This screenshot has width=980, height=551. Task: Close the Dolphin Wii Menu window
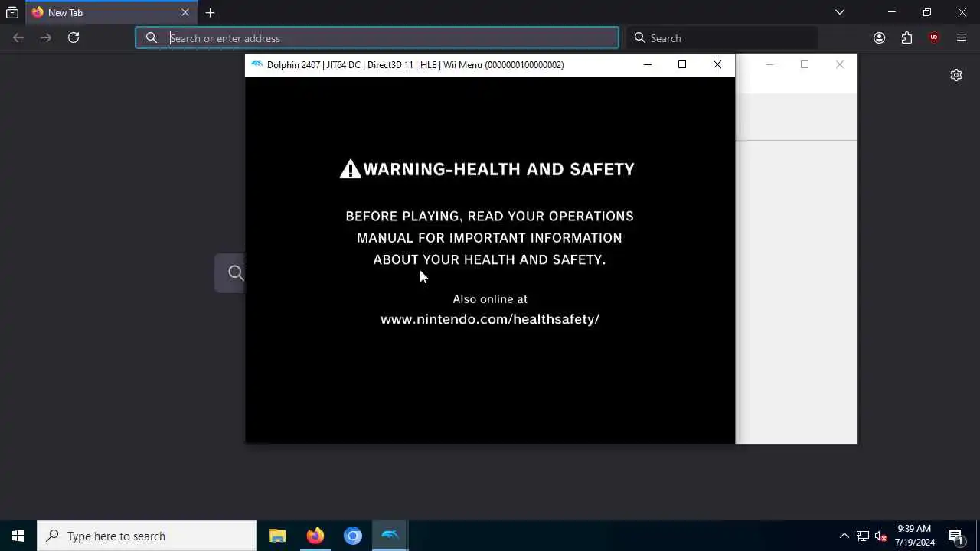pos(717,64)
